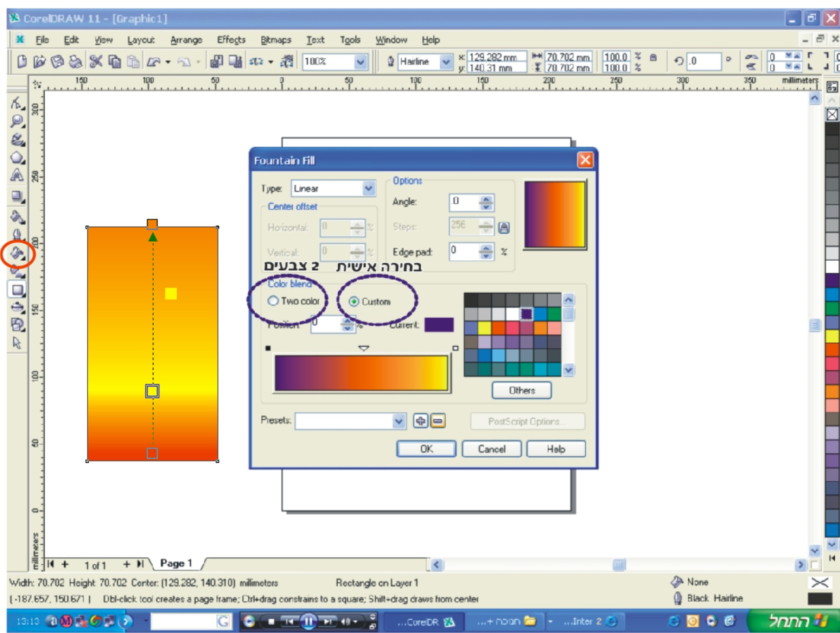840x633 pixels.
Task: Increase the Edge pad spinner
Action: pos(486,248)
